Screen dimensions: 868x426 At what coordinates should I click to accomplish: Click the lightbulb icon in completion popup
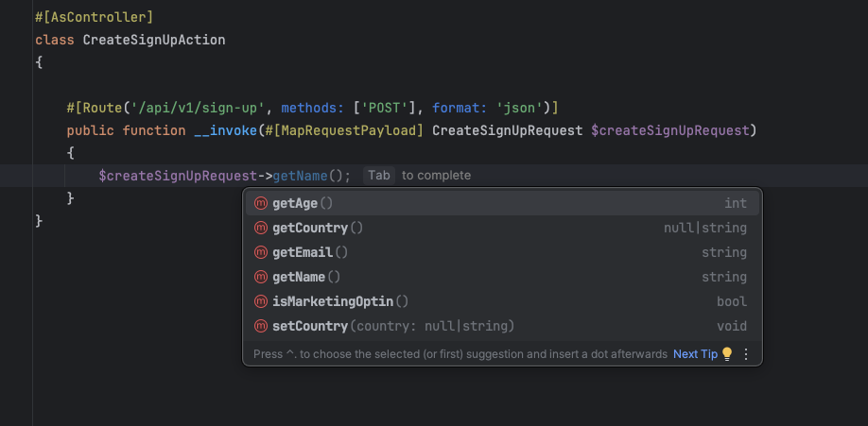[x=727, y=354]
